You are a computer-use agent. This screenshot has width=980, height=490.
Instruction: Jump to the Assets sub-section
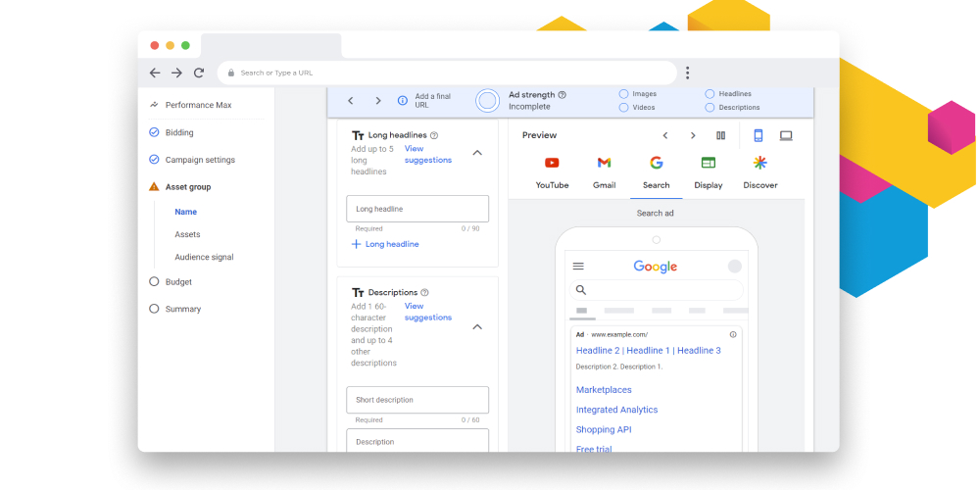[187, 234]
